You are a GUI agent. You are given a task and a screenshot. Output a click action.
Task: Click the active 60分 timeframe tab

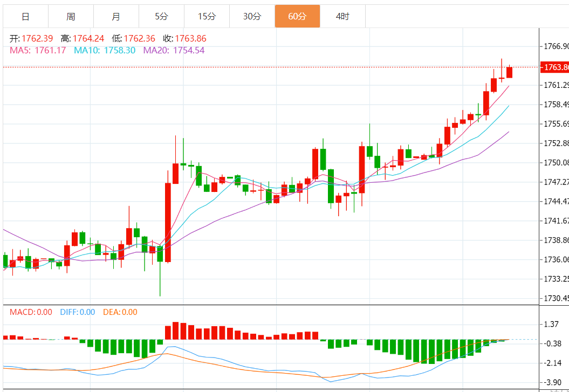(x=298, y=16)
